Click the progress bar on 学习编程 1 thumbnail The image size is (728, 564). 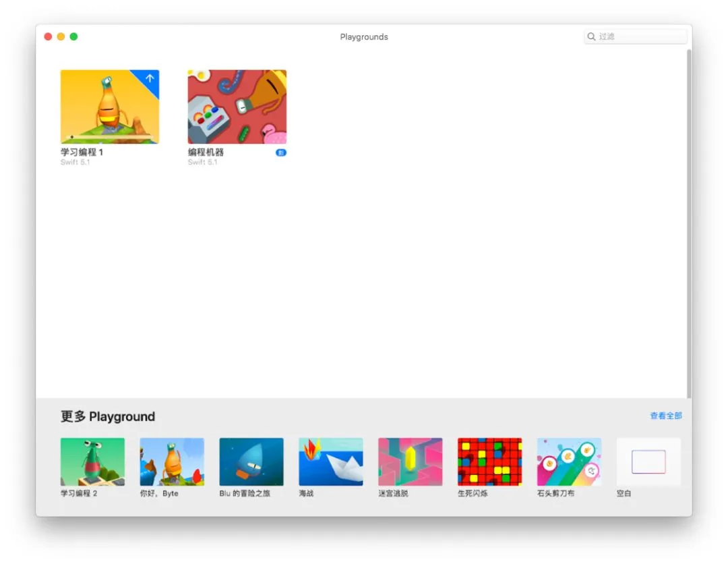[x=111, y=137]
